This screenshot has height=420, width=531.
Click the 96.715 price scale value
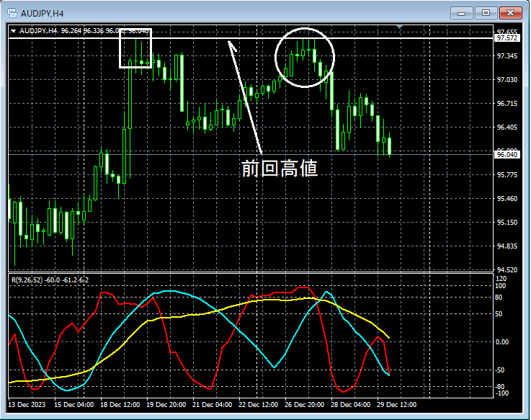point(507,103)
